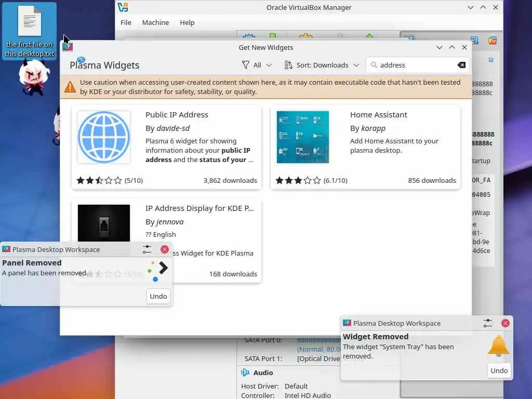Viewport: 532px width, 399px height.
Task: Click the search magnifier icon
Action: point(374,65)
